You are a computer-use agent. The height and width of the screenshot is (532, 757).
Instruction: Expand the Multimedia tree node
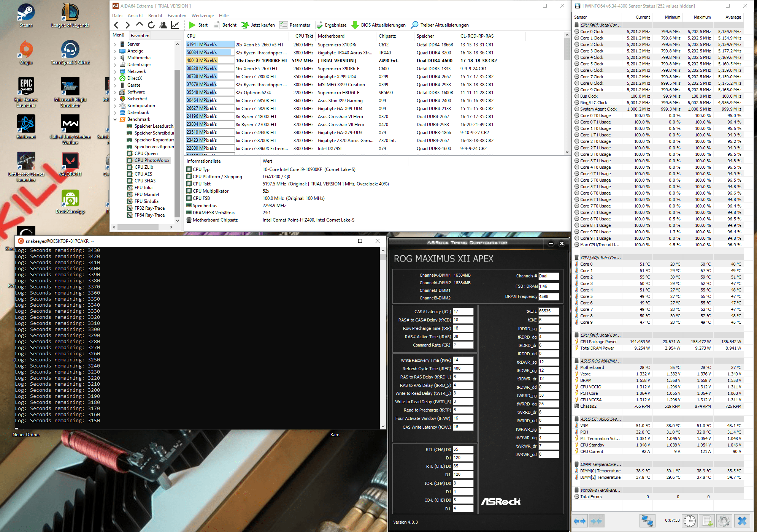pyautogui.click(x=115, y=58)
